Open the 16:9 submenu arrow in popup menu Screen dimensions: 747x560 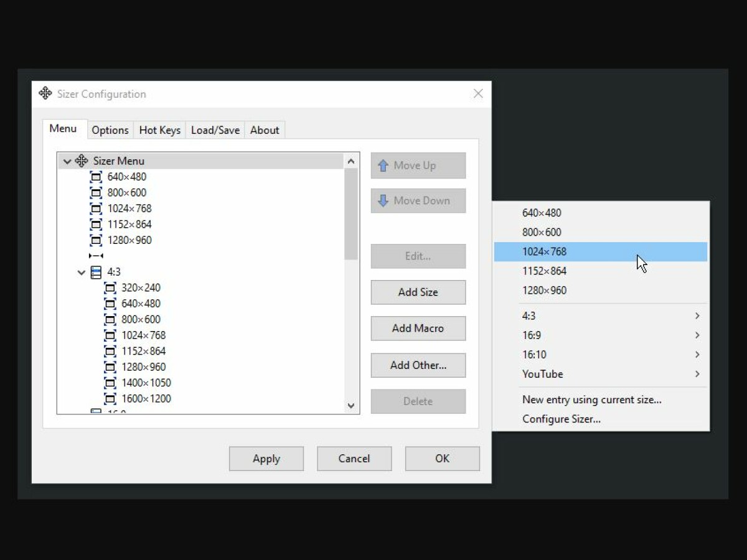click(697, 335)
